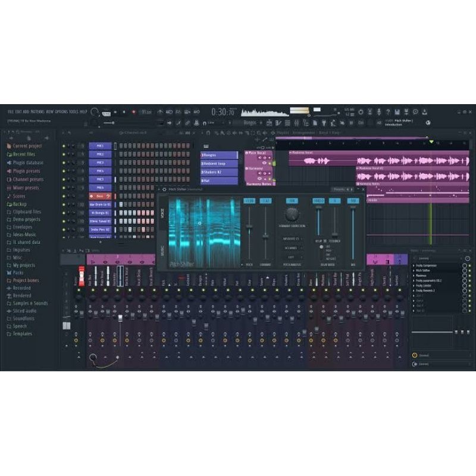The height and width of the screenshot is (476, 476).
Task: Click the green playhead marker in playlist timeline
Action: coord(431,142)
